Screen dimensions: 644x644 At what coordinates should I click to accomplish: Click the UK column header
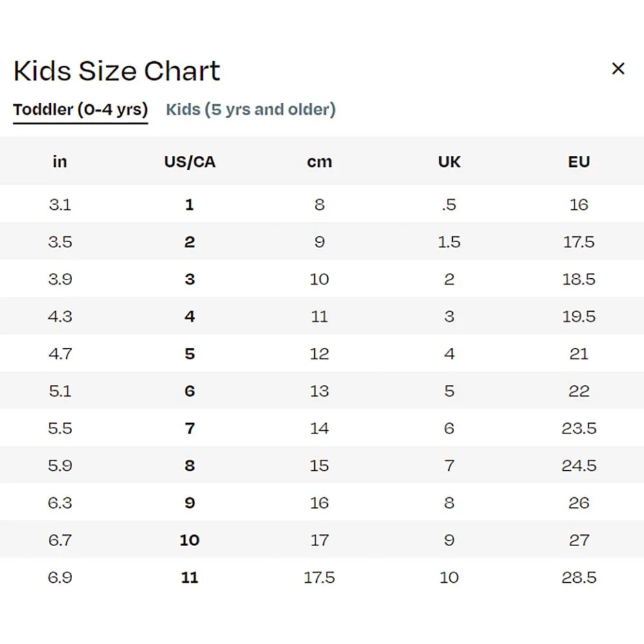point(449,162)
